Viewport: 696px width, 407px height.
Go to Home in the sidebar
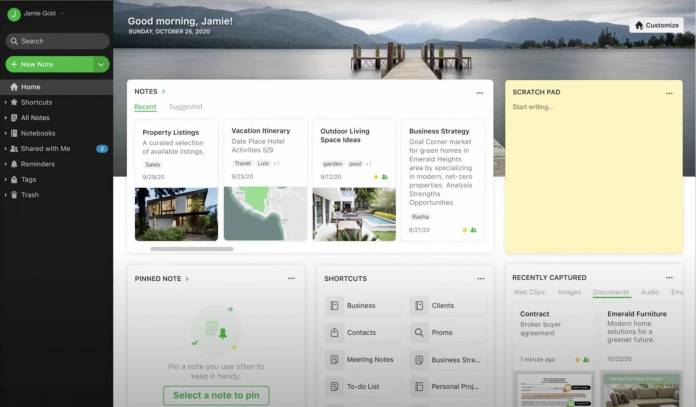56,87
